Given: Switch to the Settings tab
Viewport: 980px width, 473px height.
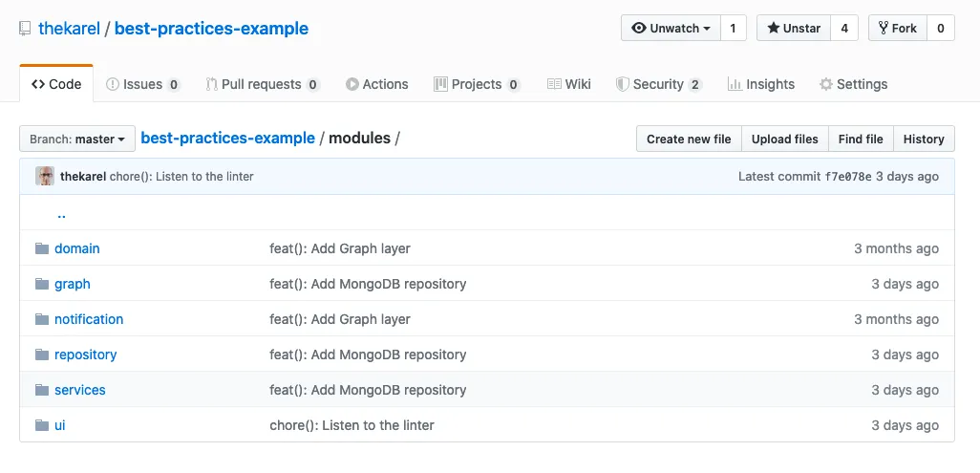Looking at the screenshot, I should point(854,84).
